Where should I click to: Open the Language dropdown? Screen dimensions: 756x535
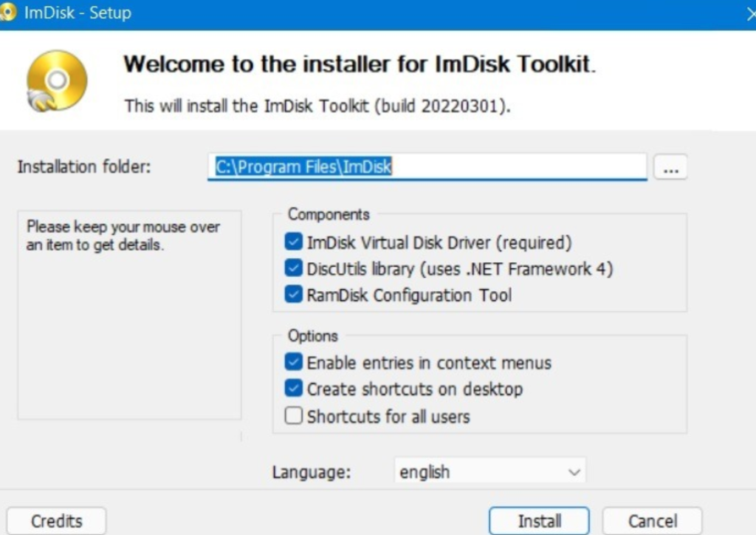coord(489,471)
